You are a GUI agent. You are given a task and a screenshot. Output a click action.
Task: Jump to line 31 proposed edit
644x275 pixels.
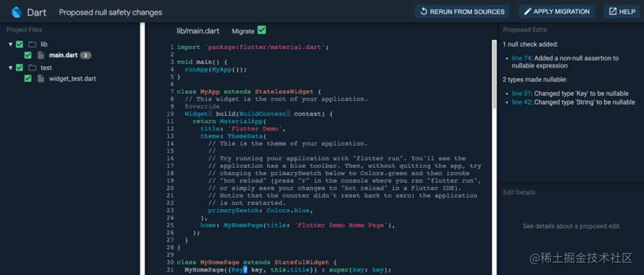pos(521,93)
